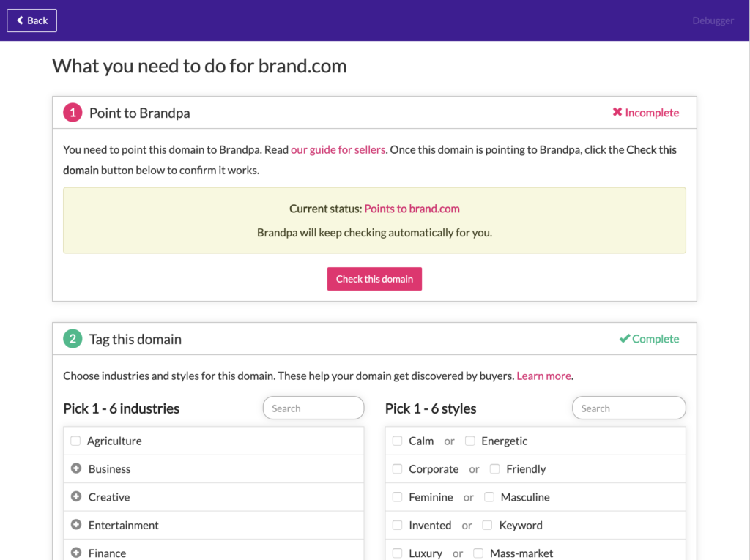
Task: Click the Creative industry label
Action: click(x=109, y=497)
